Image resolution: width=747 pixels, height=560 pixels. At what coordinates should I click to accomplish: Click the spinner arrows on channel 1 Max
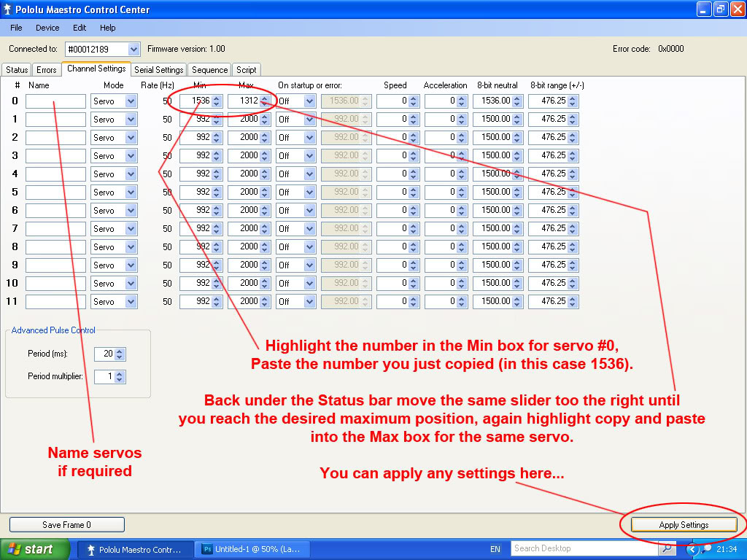[x=265, y=119]
